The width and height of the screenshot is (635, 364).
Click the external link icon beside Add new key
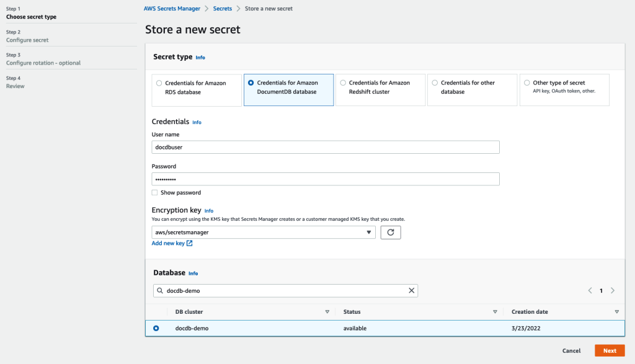(190, 244)
